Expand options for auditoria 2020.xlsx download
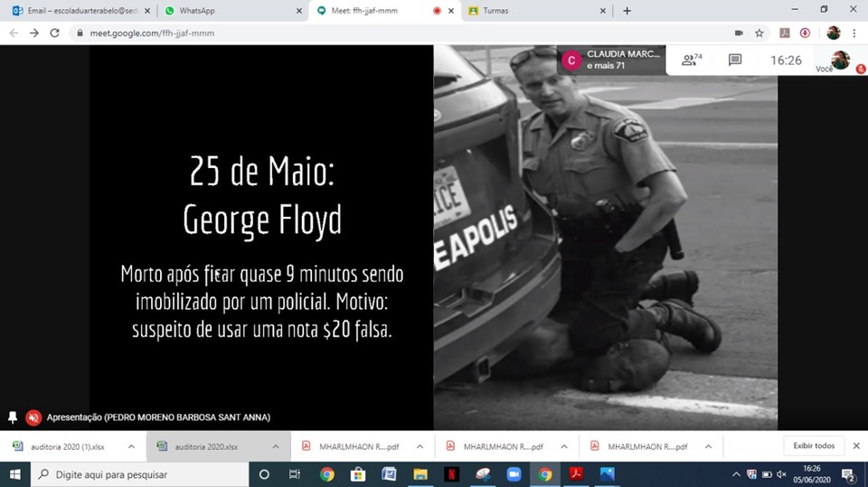 coord(276,446)
